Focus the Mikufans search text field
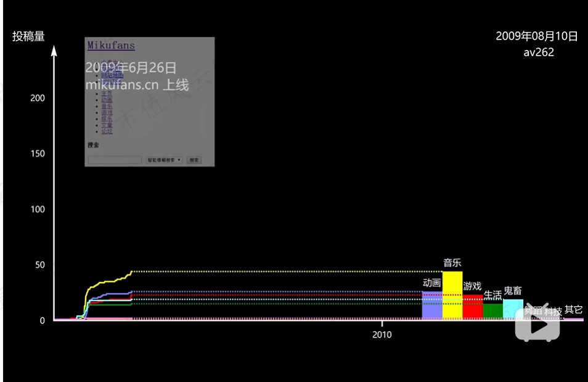The image size is (588, 382). pyautogui.click(x=115, y=160)
